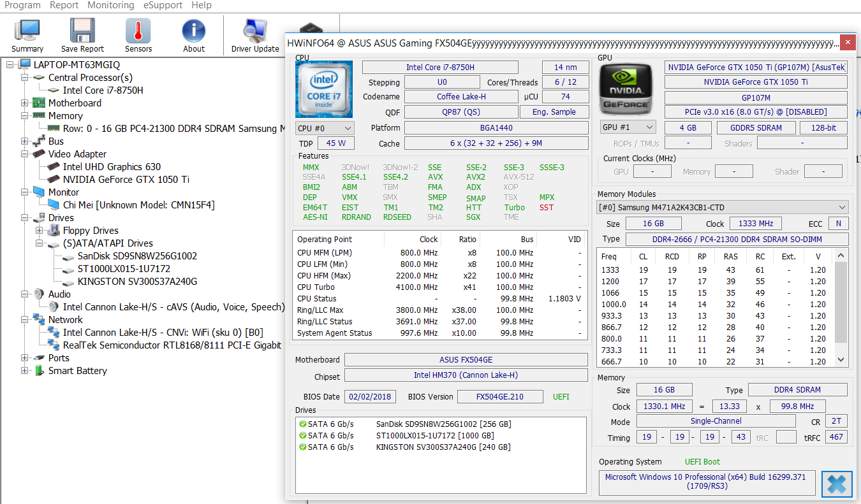Click the Bus tree icon

pos(39,141)
